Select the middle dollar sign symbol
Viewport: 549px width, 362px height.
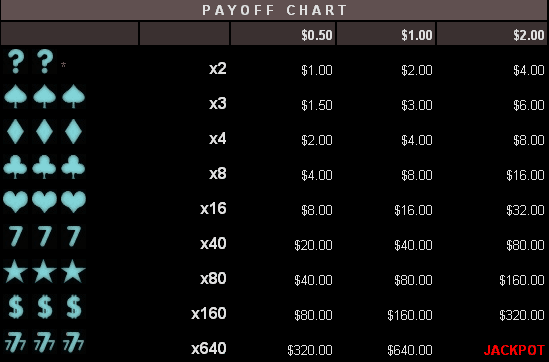coord(45,307)
